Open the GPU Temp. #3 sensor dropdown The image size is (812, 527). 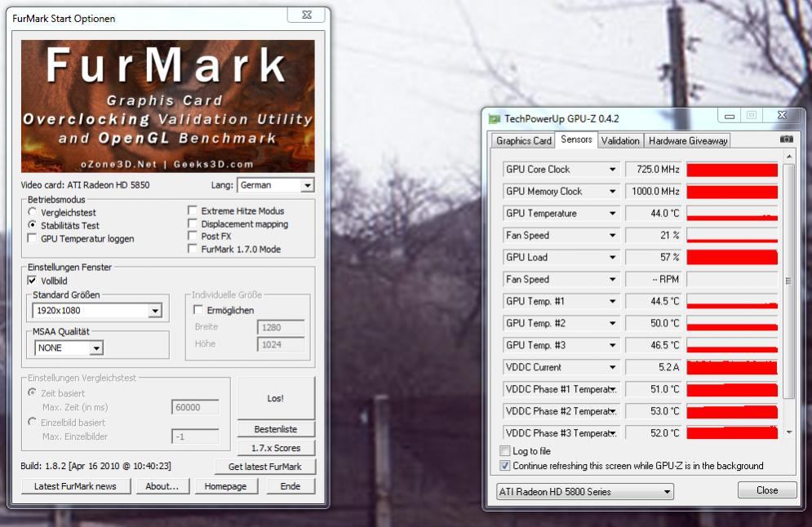coord(613,345)
